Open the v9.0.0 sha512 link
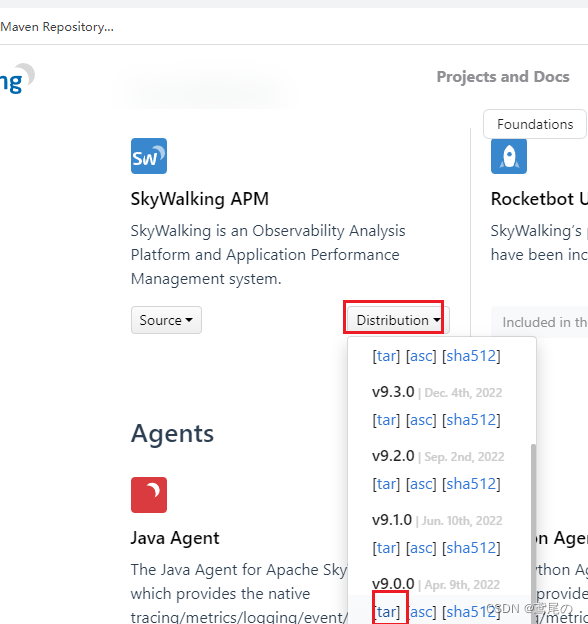The image size is (588, 624). [471, 612]
